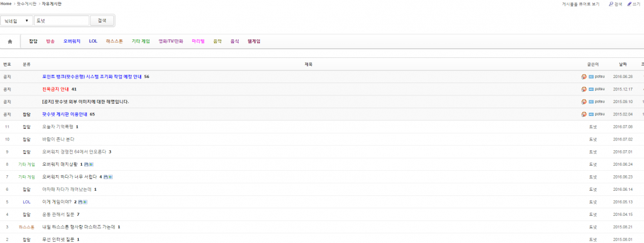Select the LOL category tab
The height and width of the screenshot is (243, 644).
(x=93, y=41)
